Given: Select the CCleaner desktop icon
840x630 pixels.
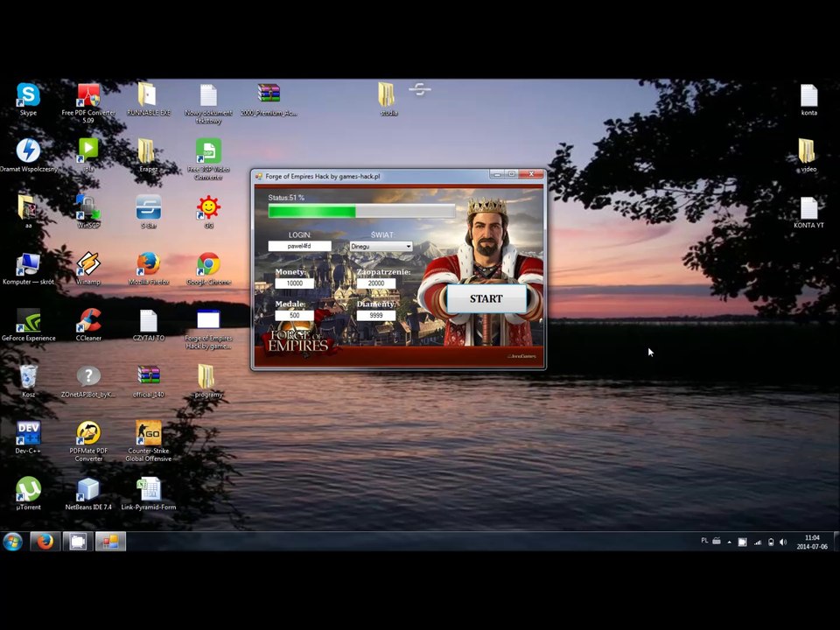Looking at the screenshot, I should 88,325.
